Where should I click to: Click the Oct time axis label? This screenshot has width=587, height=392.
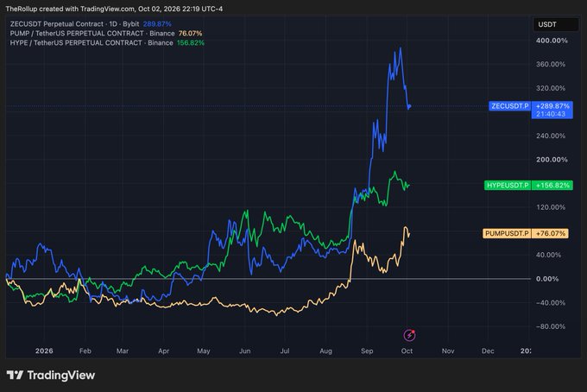click(407, 351)
